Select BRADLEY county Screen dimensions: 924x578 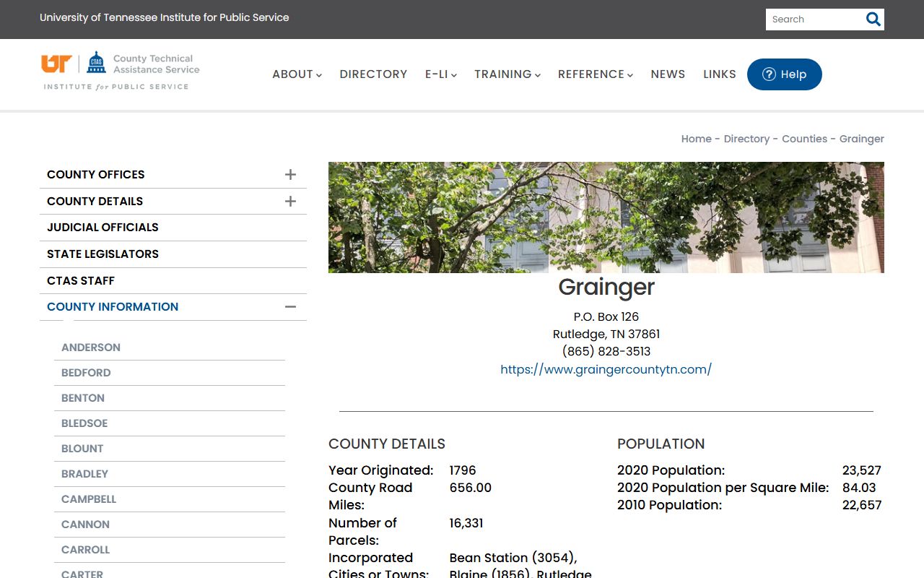pos(84,474)
